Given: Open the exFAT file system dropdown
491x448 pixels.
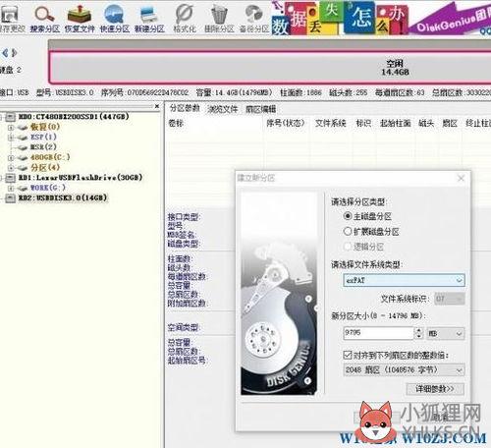Looking at the screenshot, I should coord(404,280).
